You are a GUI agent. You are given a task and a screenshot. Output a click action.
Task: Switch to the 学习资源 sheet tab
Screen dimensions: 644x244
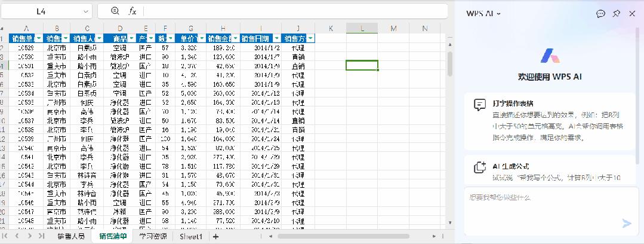[x=152, y=237]
